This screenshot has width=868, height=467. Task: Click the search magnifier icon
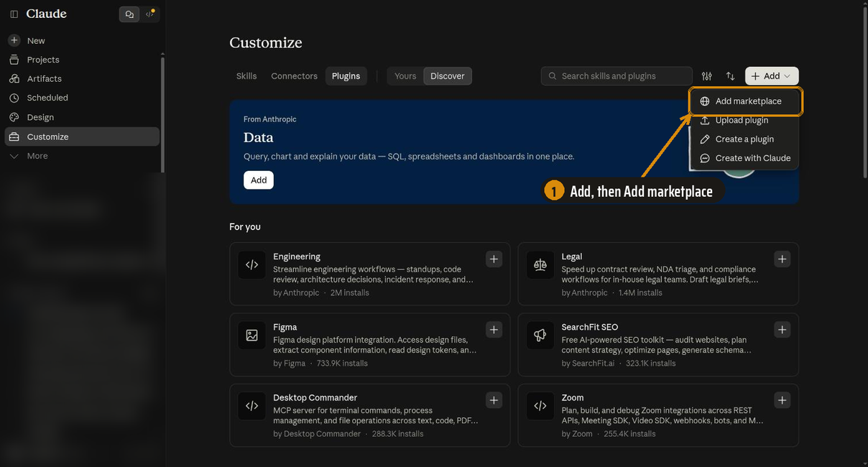(553, 76)
